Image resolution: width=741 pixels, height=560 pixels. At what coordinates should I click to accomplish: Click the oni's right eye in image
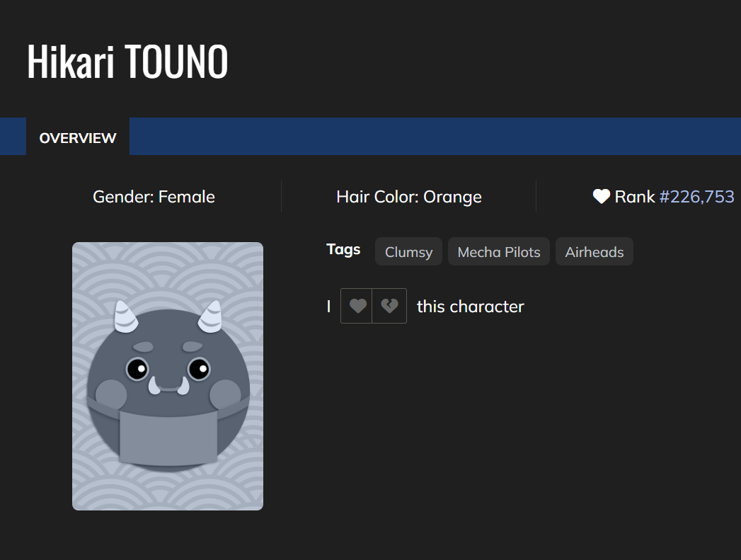(199, 369)
